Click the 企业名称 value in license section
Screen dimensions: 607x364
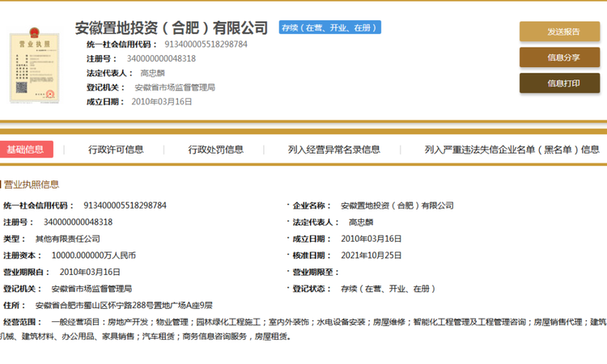pyautogui.click(x=397, y=205)
